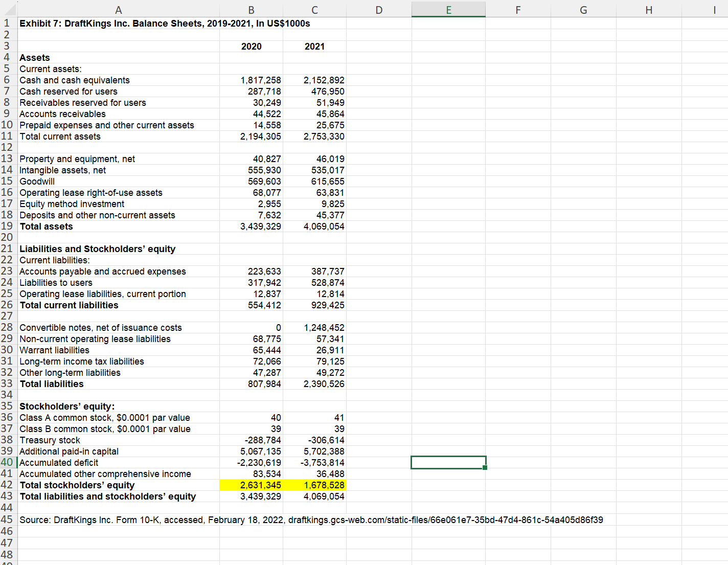
Task: Select row 40 header
Action: coord(7,462)
